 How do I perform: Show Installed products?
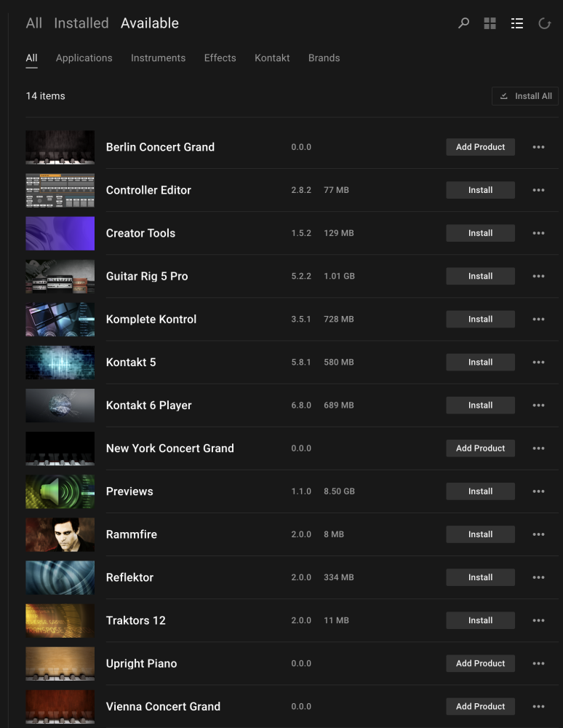(x=81, y=23)
